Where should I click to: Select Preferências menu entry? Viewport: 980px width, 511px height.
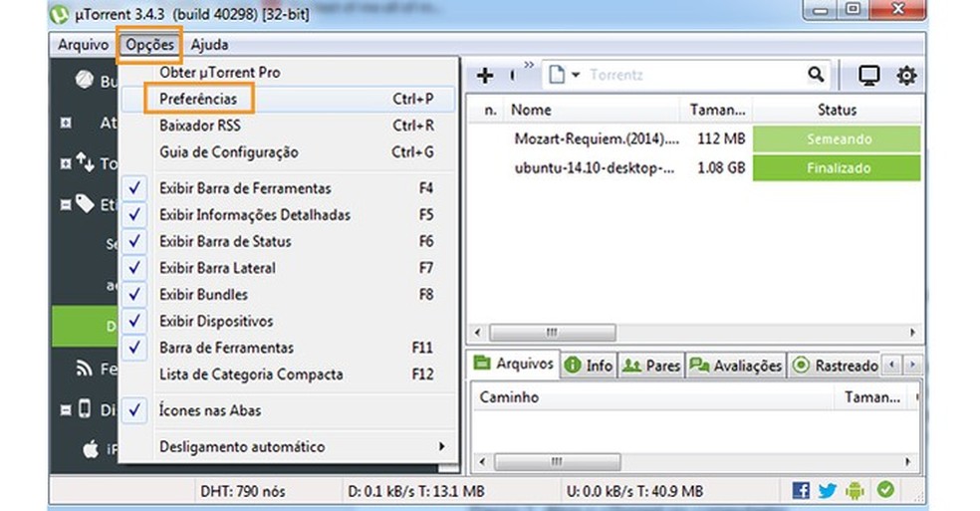289,99
